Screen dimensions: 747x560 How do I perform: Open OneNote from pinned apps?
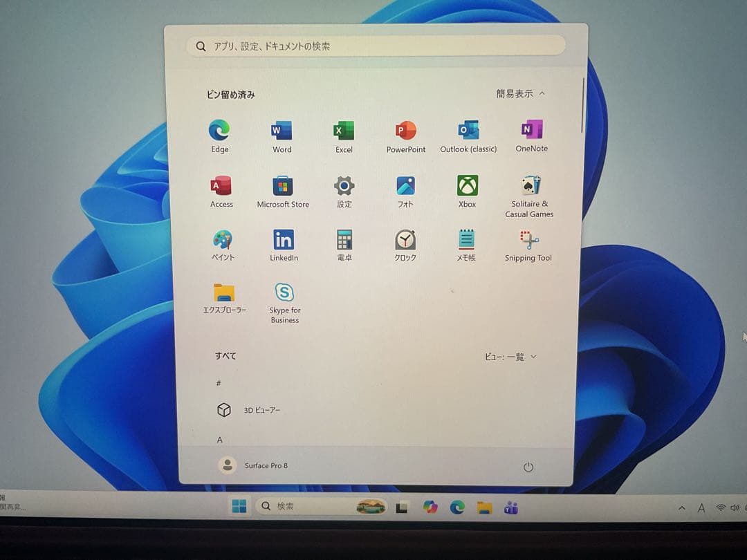tap(532, 136)
